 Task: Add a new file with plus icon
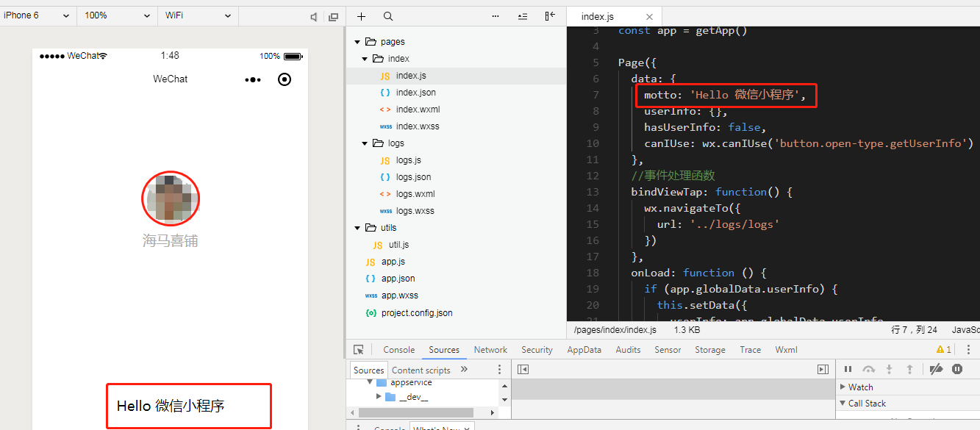[361, 16]
